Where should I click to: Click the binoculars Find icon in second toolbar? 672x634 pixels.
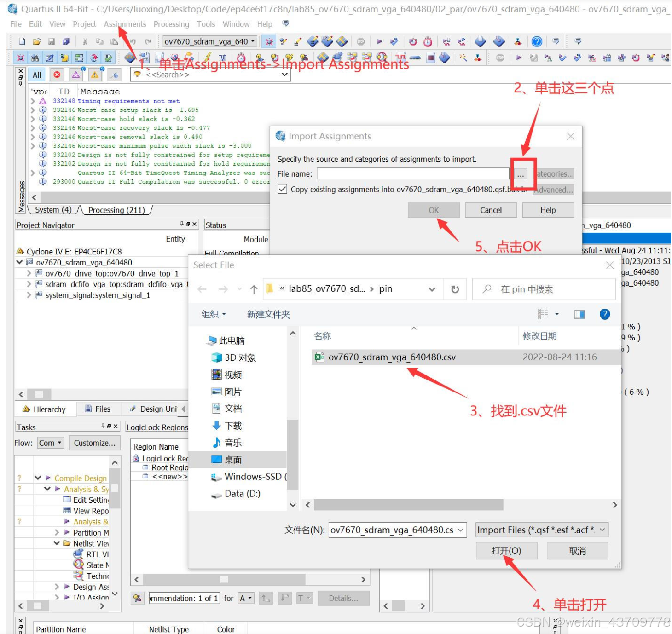(35, 58)
